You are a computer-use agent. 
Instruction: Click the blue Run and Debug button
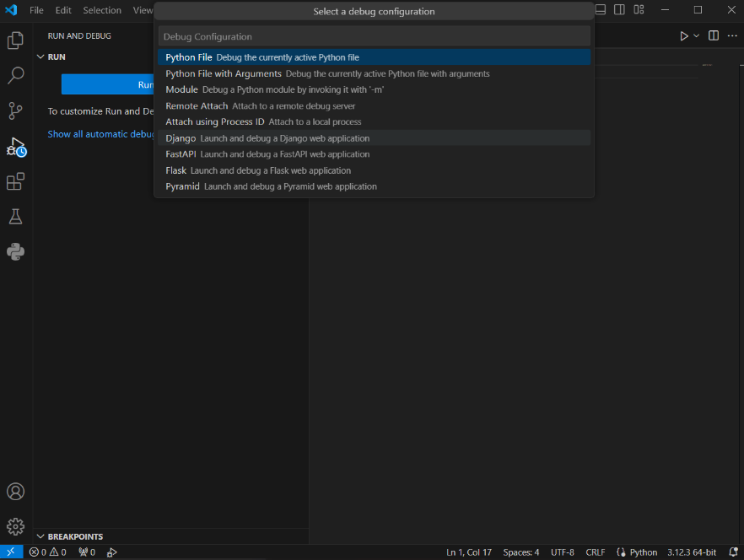(108, 84)
